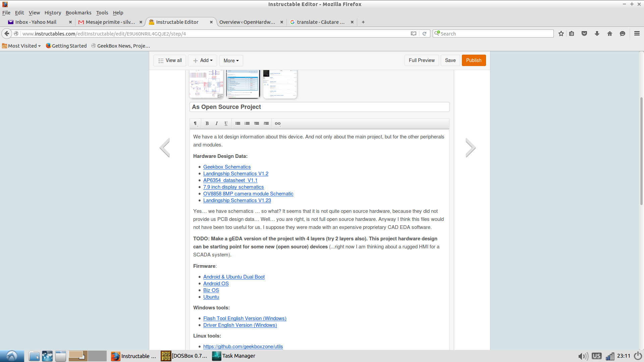Click the Publish button
The height and width of the screenshot is (362, 644).
474,60
